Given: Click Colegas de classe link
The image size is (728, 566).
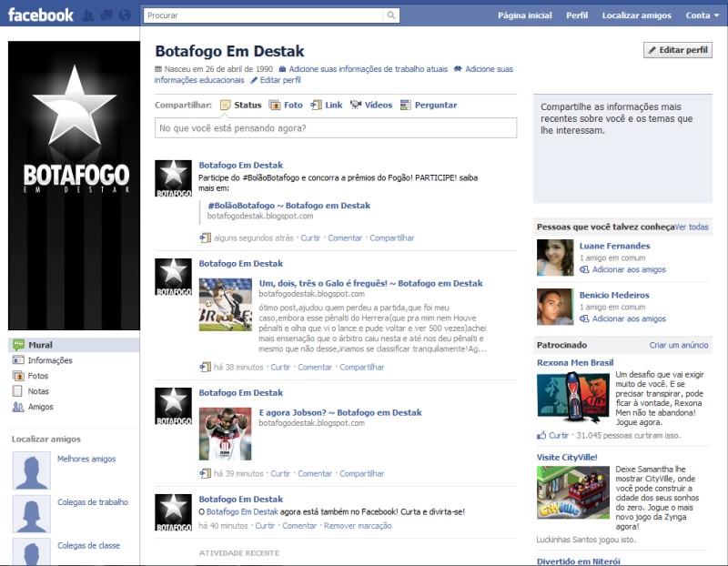Looking at the screenshot, I should 88,545.
